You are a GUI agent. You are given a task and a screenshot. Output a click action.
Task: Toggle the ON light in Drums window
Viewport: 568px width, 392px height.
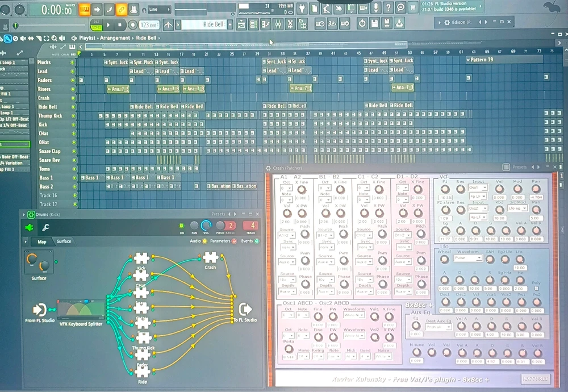pos(182,226)
